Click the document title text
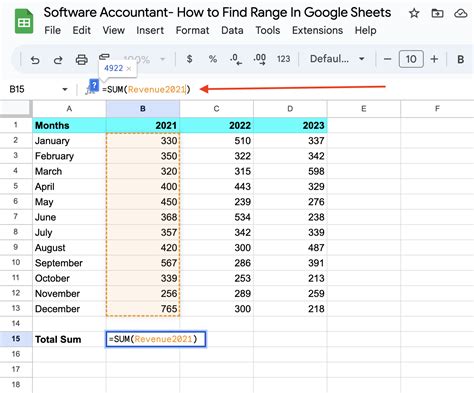 [x=217, y=13]
